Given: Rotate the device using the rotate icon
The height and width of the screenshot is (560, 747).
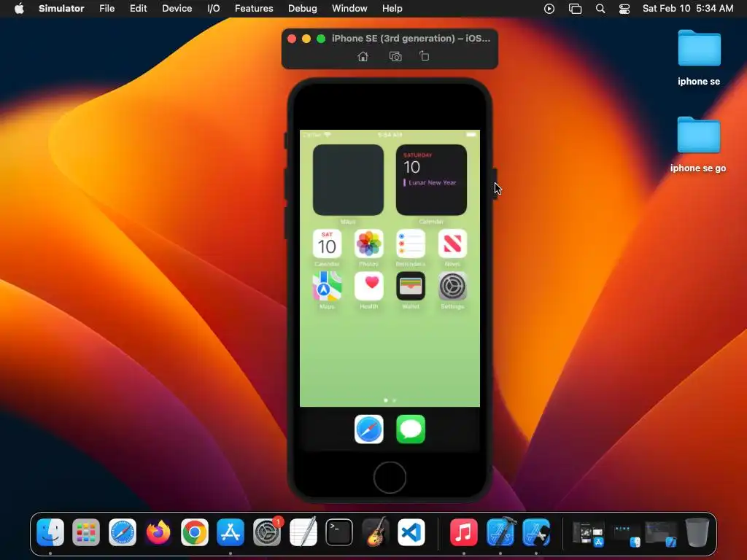Looking at the screenshot, I should pos(424,56).
